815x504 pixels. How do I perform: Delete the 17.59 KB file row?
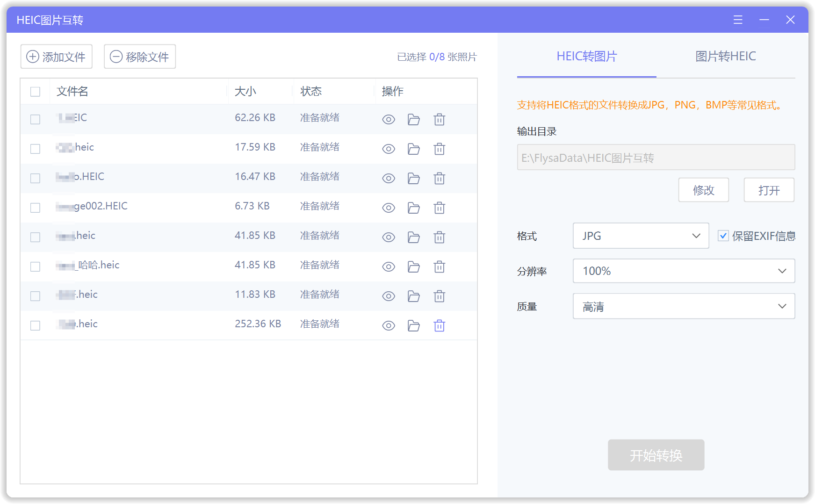point(439,149)
